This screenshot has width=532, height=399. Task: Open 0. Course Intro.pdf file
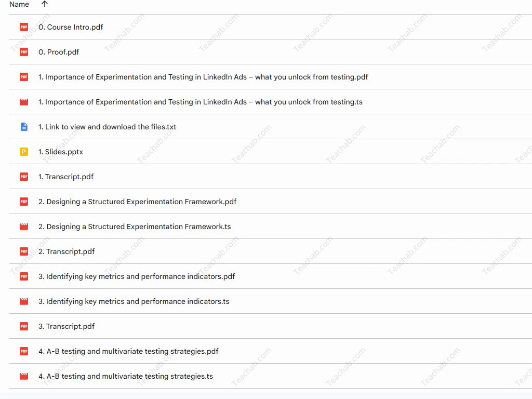(x=71, y=27)
